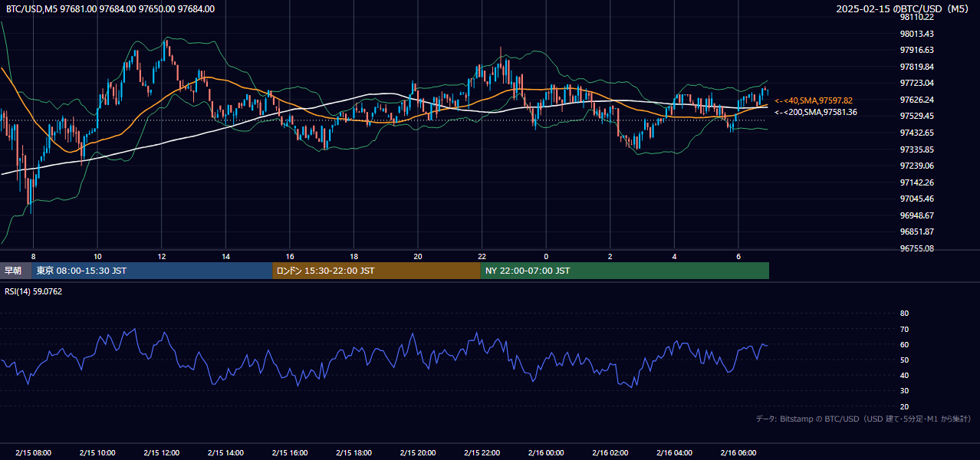Click the NY 22:00-07:00 JST session bar
This screenshot has width=980, height=460.
[625, 271]
